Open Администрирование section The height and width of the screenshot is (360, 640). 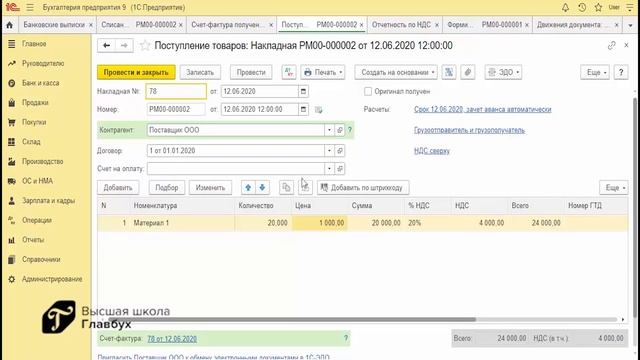52,279
